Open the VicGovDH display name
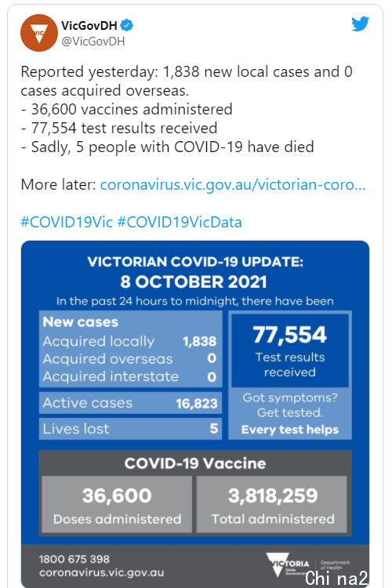 89,26
